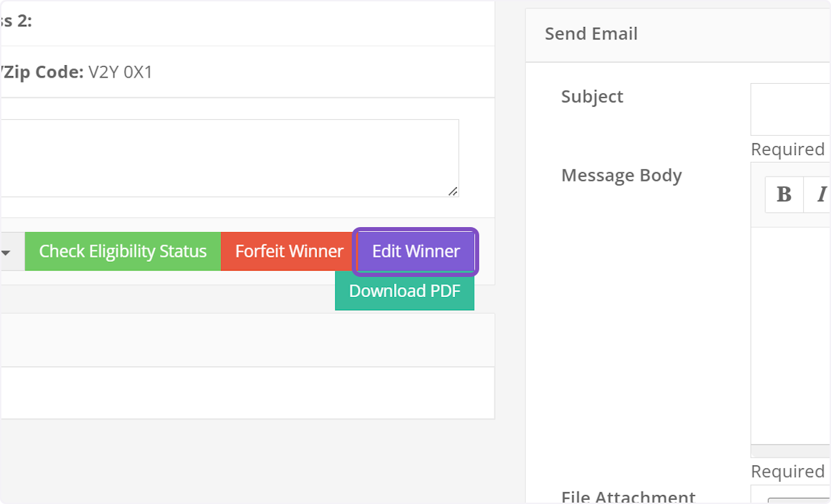Click the Message Body label

[621, 175]
